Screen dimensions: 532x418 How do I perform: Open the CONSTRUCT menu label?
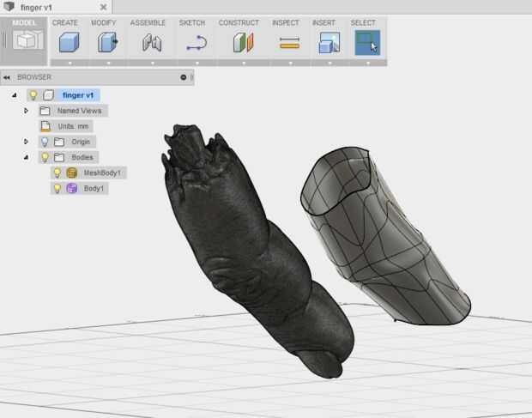[x=239, y=22]
